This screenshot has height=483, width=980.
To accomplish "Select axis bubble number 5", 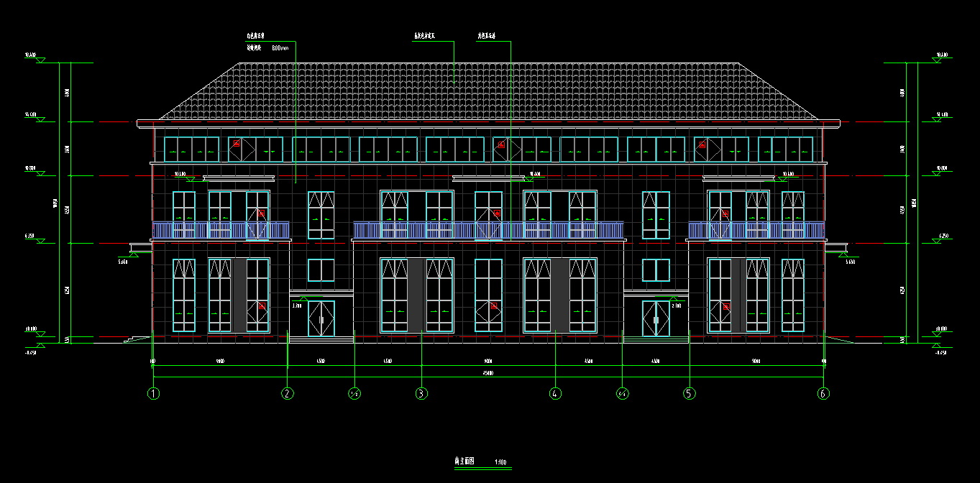I will pyautogui.click(x=690, y=393).
